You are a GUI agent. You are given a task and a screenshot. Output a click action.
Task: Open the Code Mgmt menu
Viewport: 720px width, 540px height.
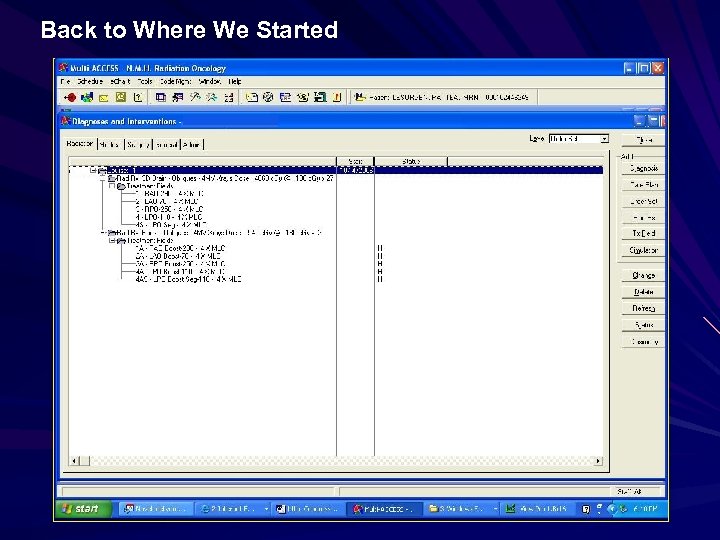[x=175, y=81]
